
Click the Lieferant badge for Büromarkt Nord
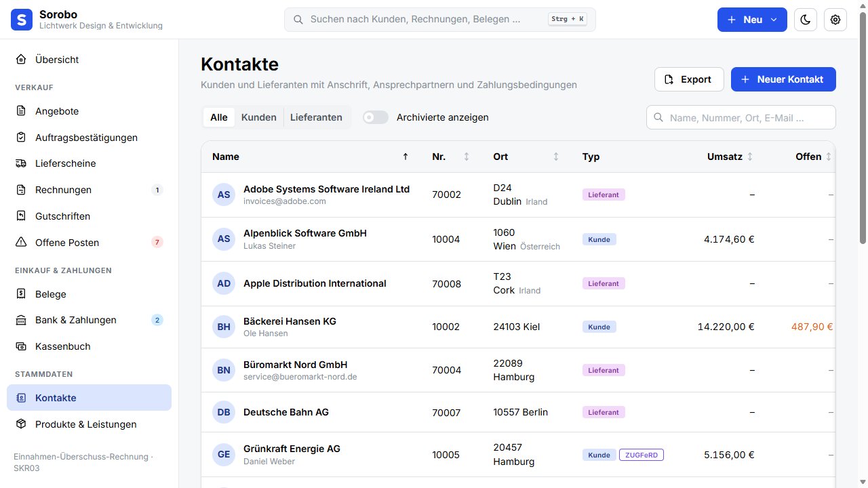point(604,370)
